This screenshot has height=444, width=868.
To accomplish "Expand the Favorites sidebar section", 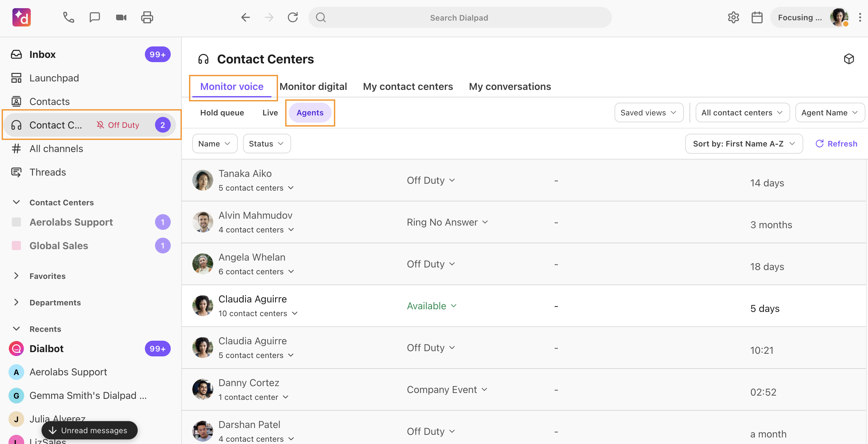I will (x=16, y=276).
